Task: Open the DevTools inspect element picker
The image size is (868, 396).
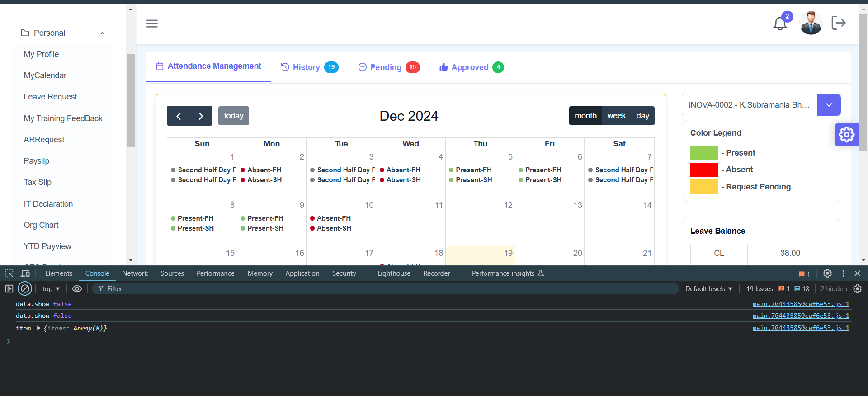Action: (x=9, y=273)
